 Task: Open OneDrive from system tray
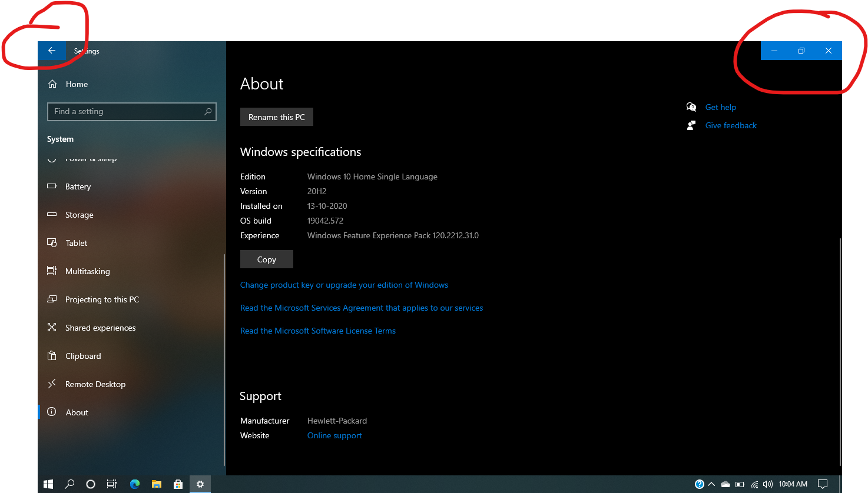[x=725, y=484]
